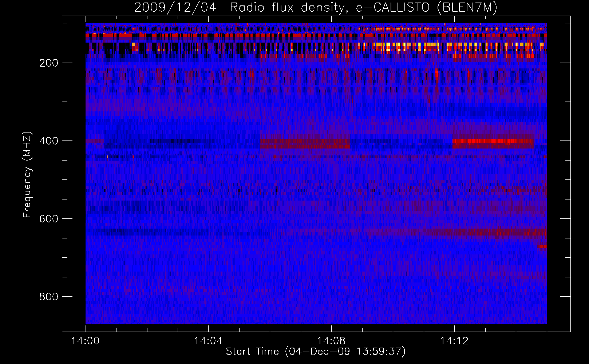Click the yellow emission strip near 150 MHz after 14:09
The image size is (589, 364).
coord(451,45)
